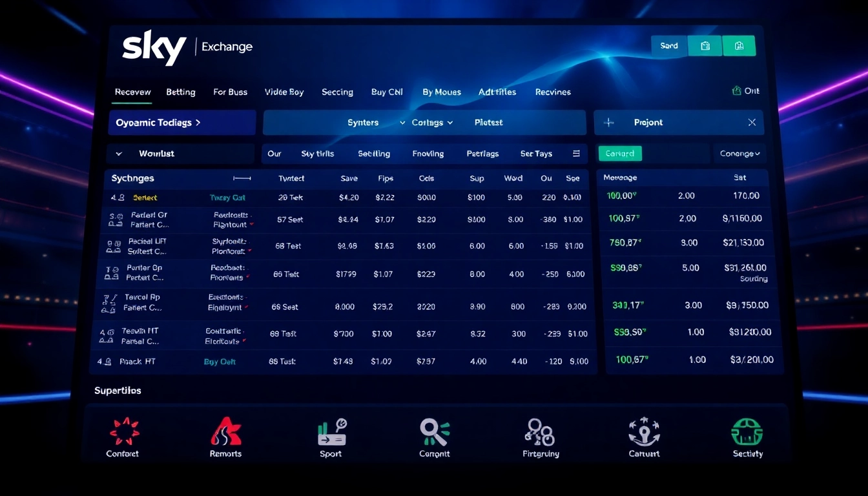Image resolution: width=868 pixels, height=496 pixels.
Task: Open the By Moues tab
Action: tap(442, 92)
